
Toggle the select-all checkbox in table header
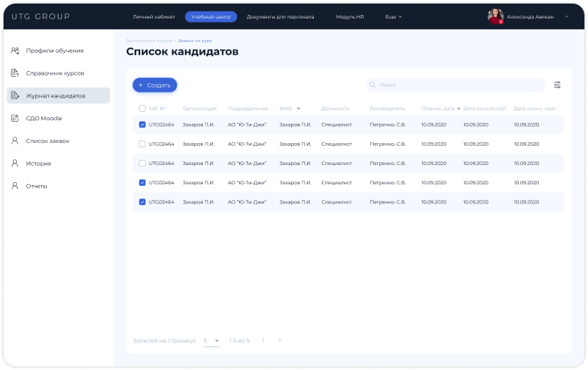pos(142,108)
